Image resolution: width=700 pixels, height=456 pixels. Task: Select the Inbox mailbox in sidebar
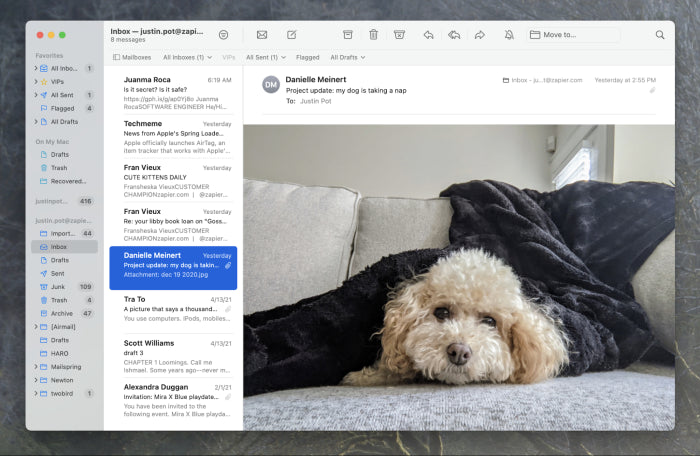[x=64, y=247]
